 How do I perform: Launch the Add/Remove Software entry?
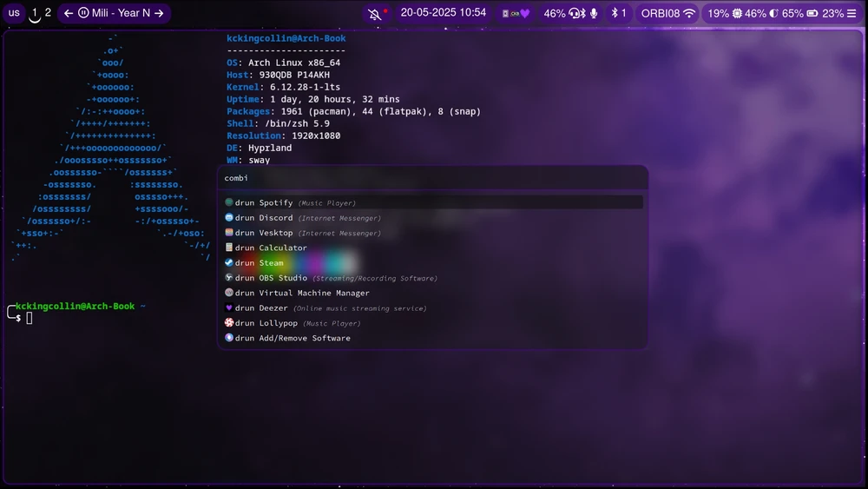click(304, 338)
